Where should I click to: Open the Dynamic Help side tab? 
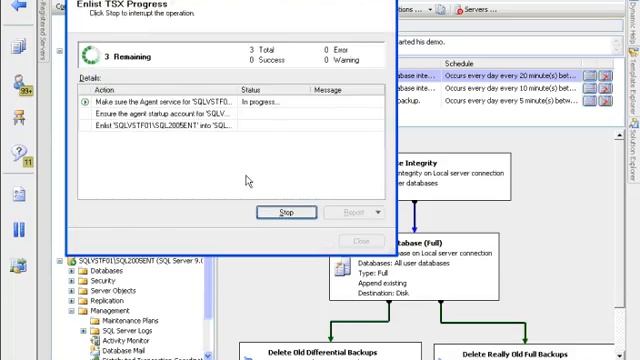[633, 22]
